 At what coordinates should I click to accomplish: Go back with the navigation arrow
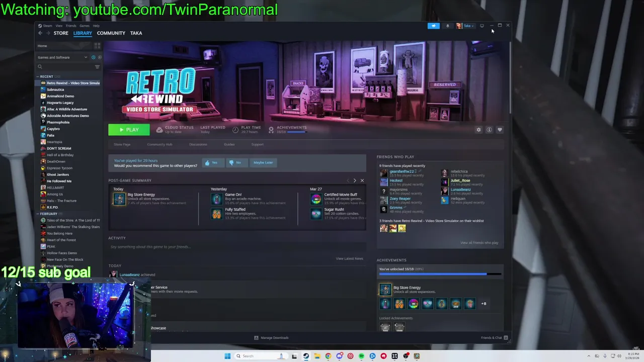click(x=40, y=33)
